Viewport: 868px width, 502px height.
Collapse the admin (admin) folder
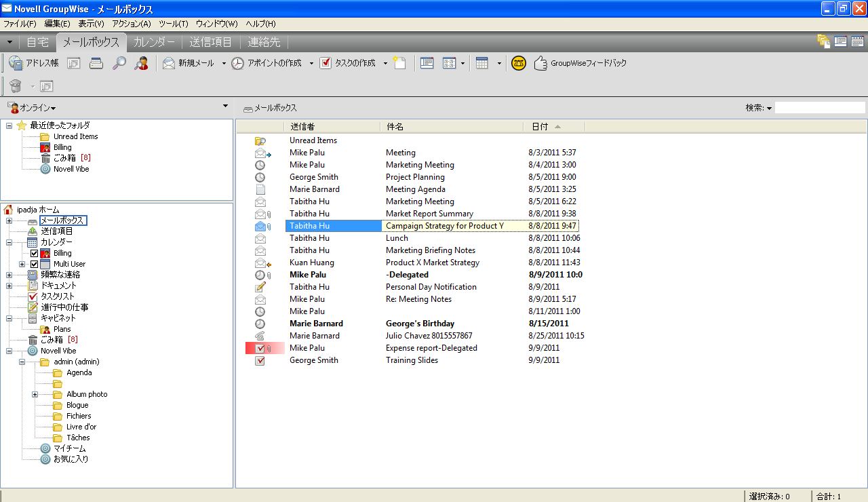(22, 362)
